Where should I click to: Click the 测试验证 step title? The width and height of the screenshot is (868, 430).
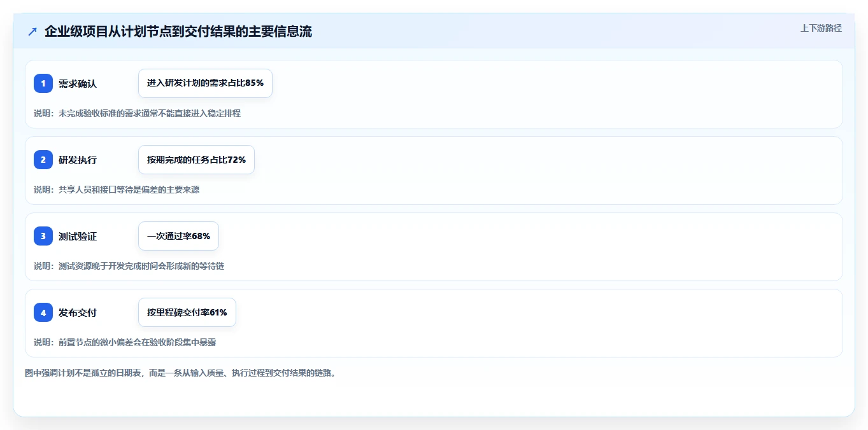pyautogui.click(x=78, y=236)
